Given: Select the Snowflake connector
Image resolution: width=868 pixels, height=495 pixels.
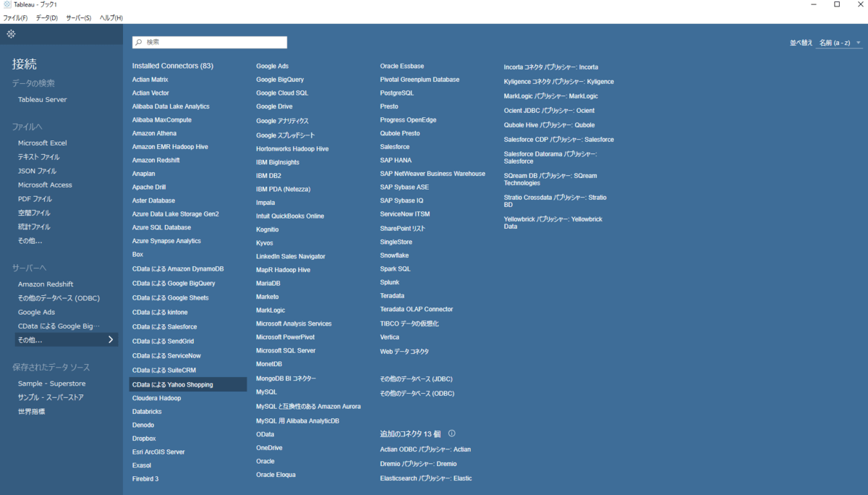Looking at the screenshot, I should (x=394, y=255).
